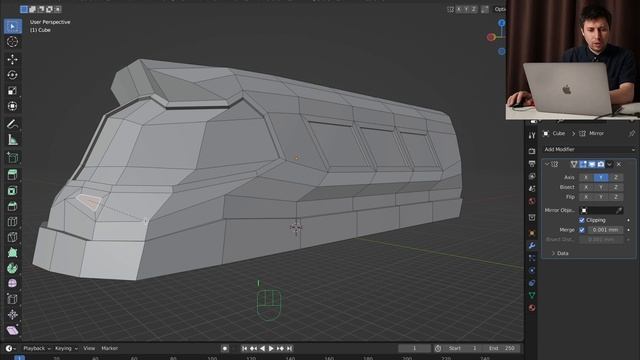Click the Merge distance value field
This screenshot has height=360, width=640.
605,230
